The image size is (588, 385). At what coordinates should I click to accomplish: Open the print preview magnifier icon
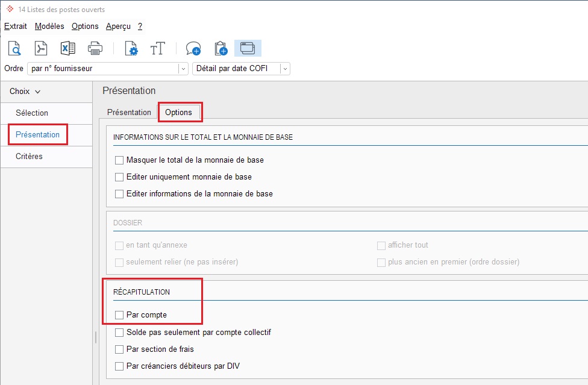click(x=14, y=48)
